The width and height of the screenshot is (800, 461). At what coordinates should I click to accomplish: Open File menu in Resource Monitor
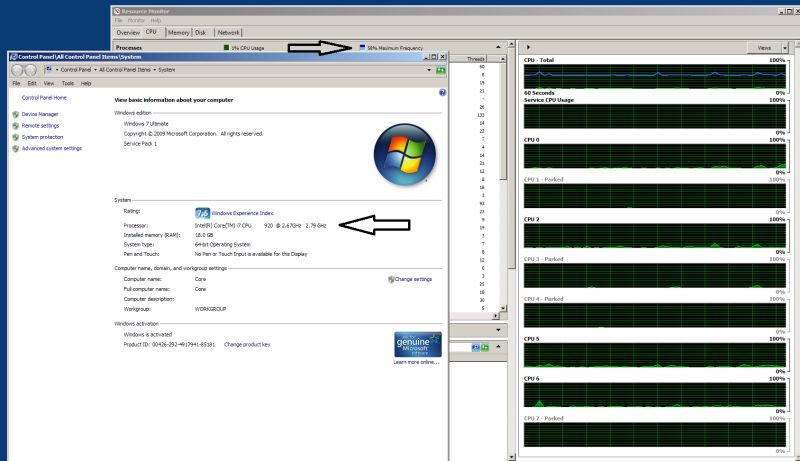pos(118,20)
